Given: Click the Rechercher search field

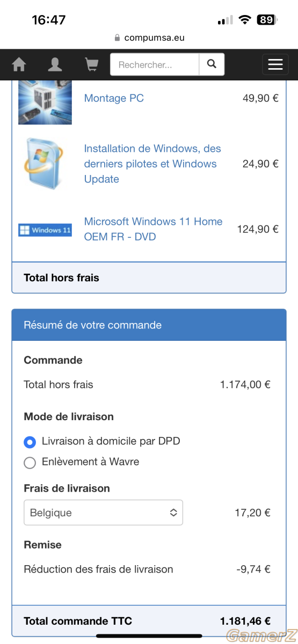Looking at the screenshot, I should point(155,64).
